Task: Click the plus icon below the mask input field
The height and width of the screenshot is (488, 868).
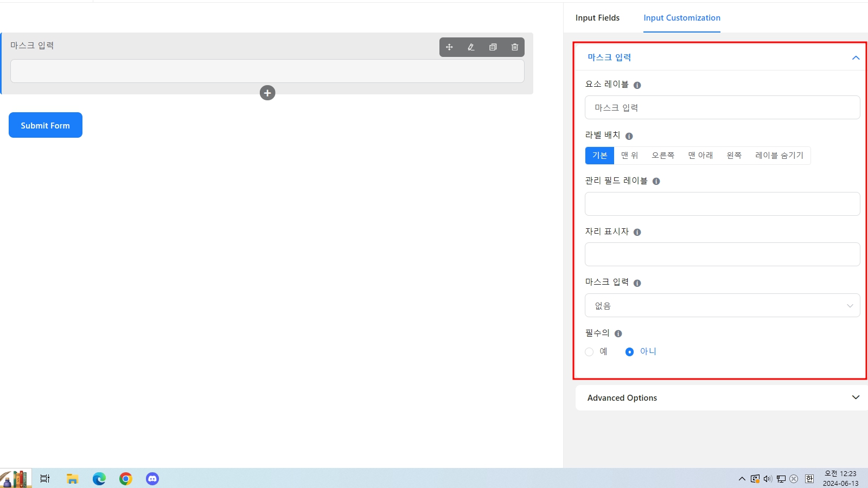Action: tap(267, 93)
